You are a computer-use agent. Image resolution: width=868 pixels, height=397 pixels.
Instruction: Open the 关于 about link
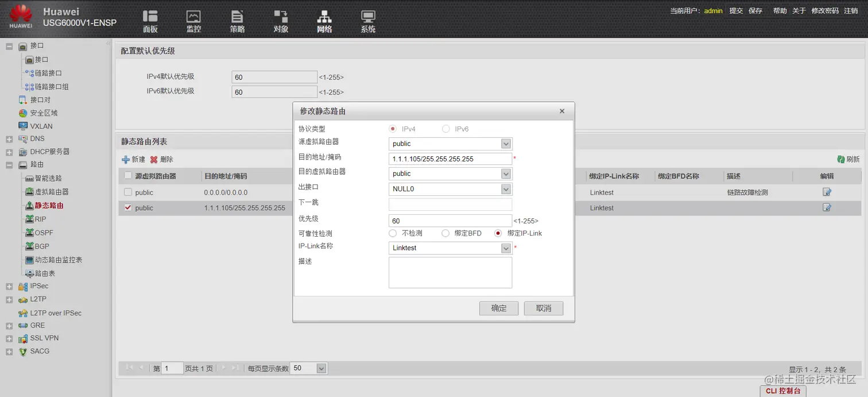point(799,11)
